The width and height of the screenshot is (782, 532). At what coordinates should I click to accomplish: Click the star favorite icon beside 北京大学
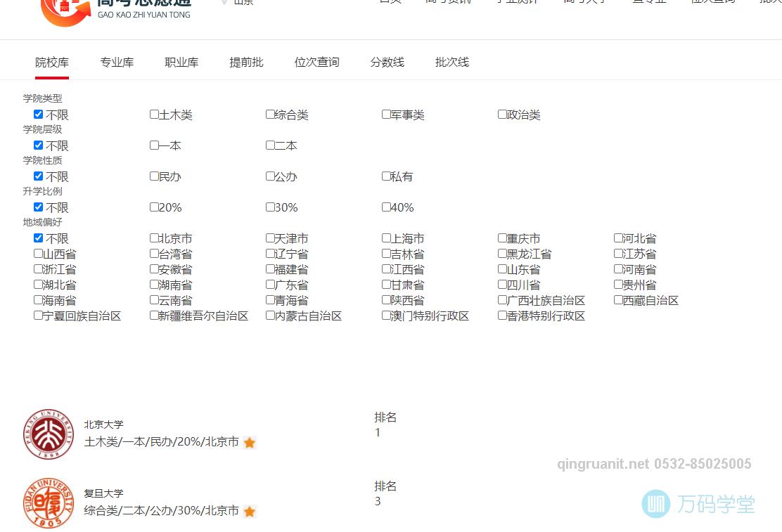tap(250, 443)
